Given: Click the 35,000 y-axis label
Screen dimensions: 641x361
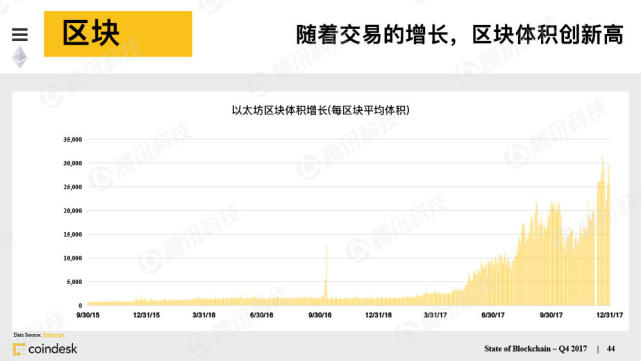Looking at the screenshot, I should click(73, 139).
